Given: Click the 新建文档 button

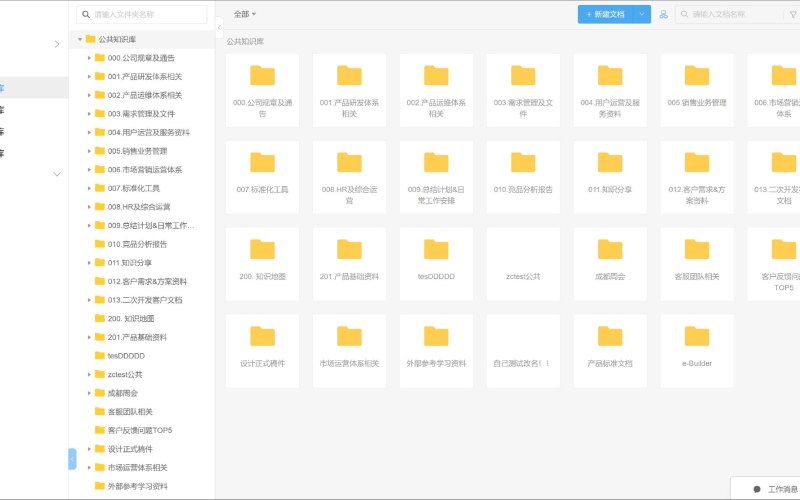Looking at the screenshot, I should pyautogui.click(x=606, y=14).
